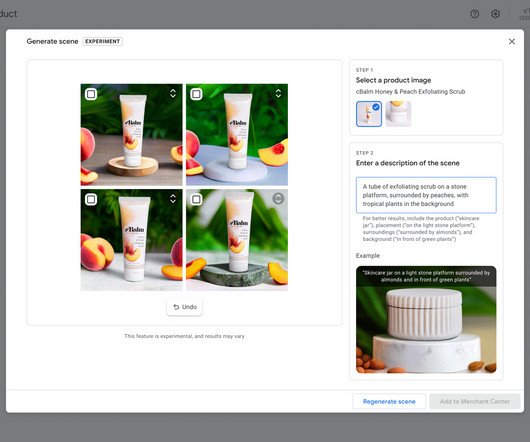
Task: Select the bottom-left generated image checkbox
Action: point(91,199)
